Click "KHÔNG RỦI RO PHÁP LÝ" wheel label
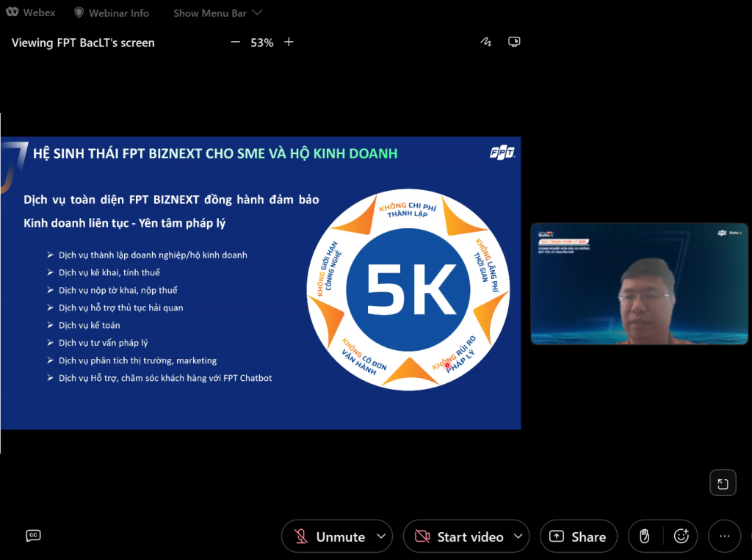 pos(454,354)
